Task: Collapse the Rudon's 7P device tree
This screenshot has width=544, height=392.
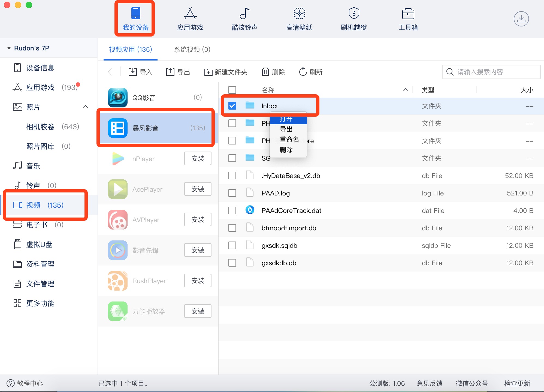Action: pos(9,48)
